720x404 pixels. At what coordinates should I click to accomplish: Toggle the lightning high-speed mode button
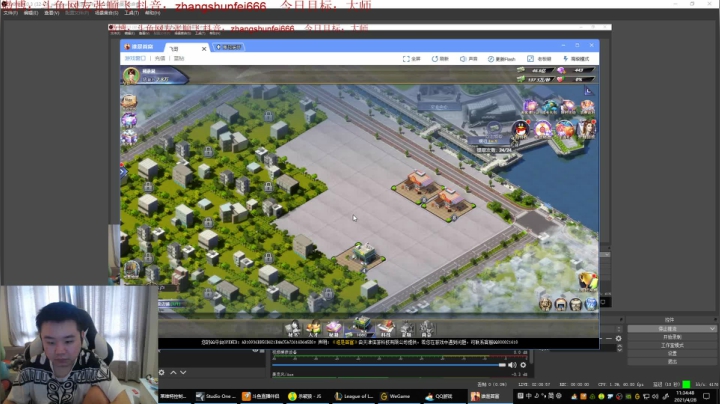[x=576, y=59]
